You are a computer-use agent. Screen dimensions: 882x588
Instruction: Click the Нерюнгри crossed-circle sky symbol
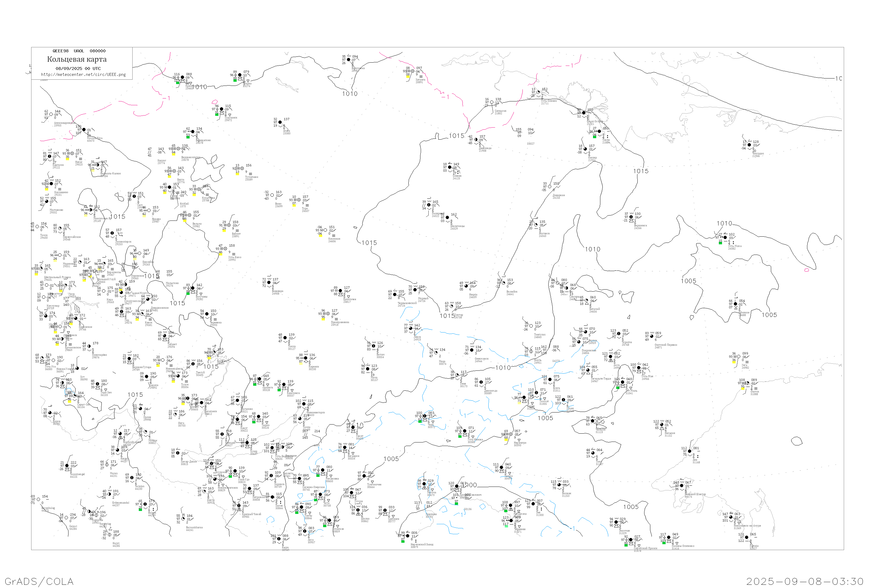coord(511,435)
